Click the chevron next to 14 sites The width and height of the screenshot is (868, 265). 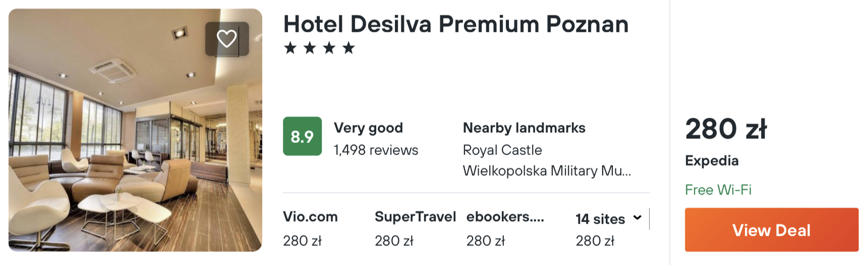(638, 218)
